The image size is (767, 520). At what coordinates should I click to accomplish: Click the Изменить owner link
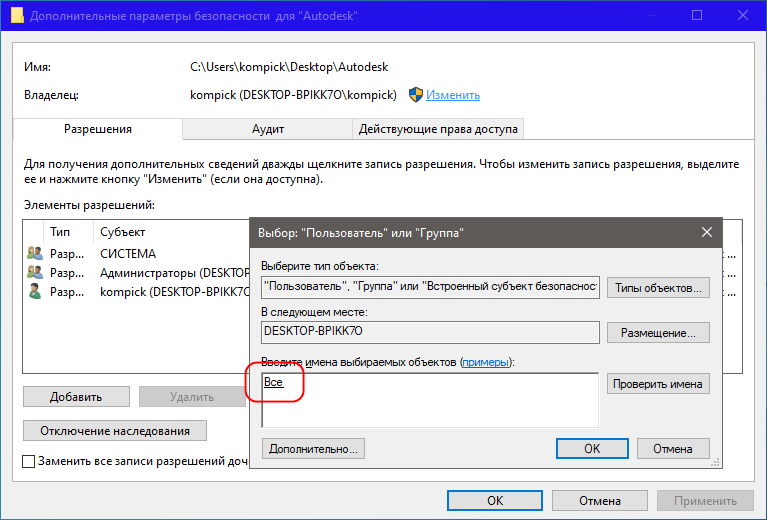point(453,95)
